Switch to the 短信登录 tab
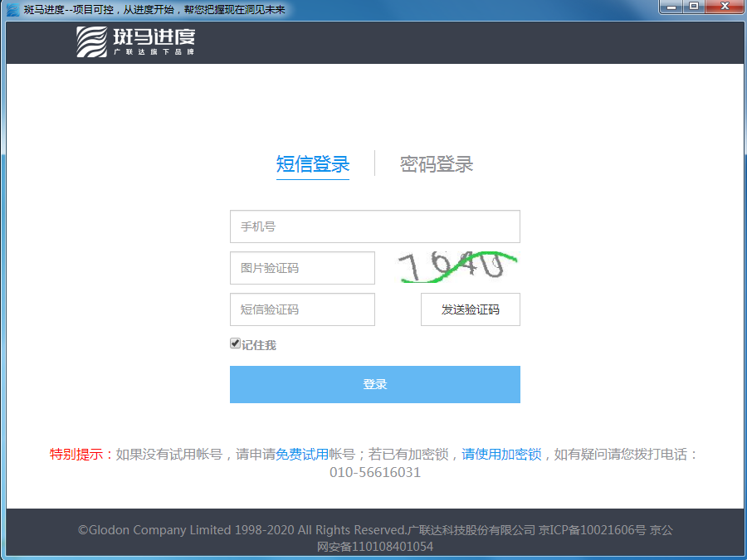 [x=313, y=164]
